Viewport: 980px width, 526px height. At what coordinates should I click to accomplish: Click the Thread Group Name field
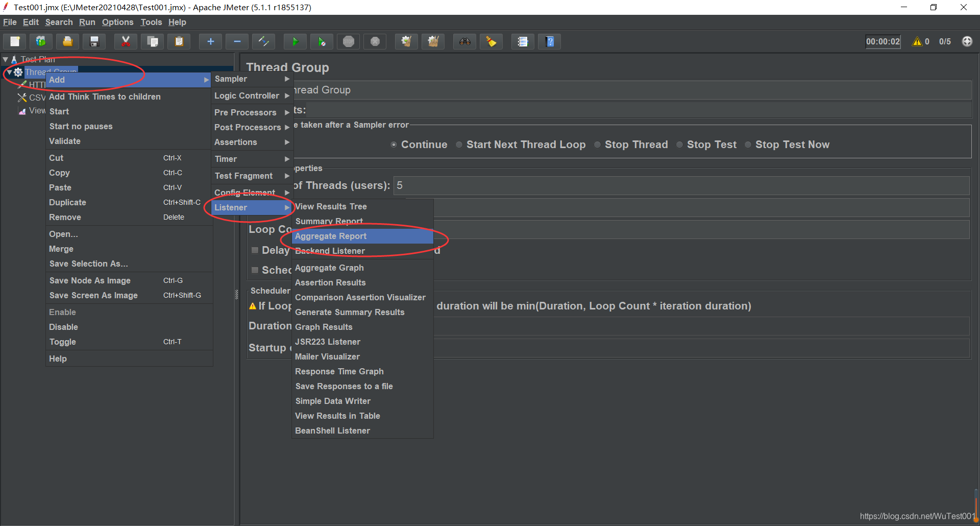coord(632,90)
